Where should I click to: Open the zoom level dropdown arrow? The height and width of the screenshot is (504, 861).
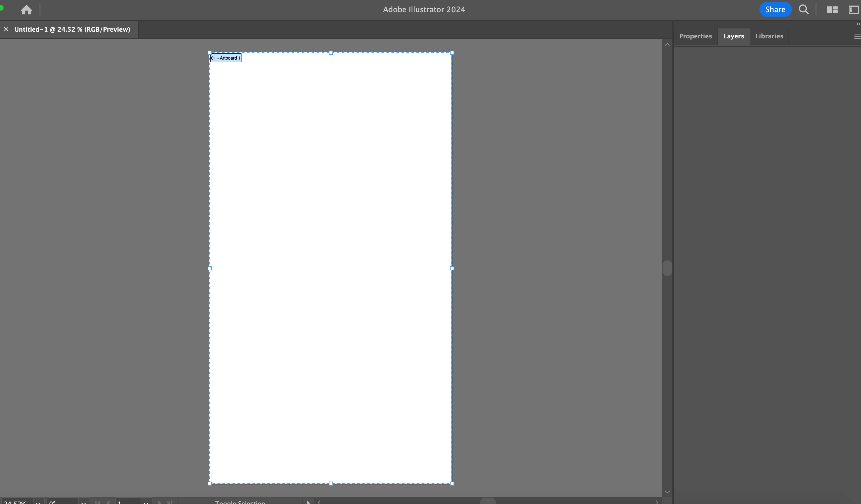(x=38, y=502)
